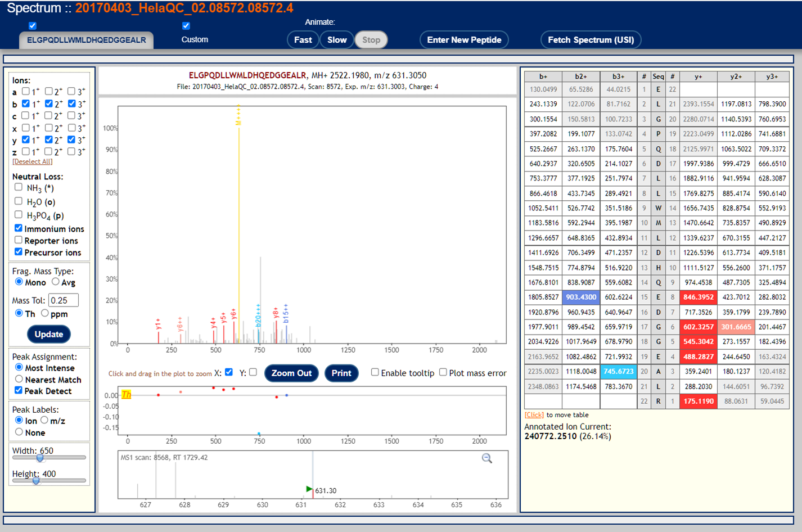This screenshot has height=532, width=802.
Task: Click highlighted b3+ cell 745.6723
Action: pyautogui.click(x=618, y=371)
